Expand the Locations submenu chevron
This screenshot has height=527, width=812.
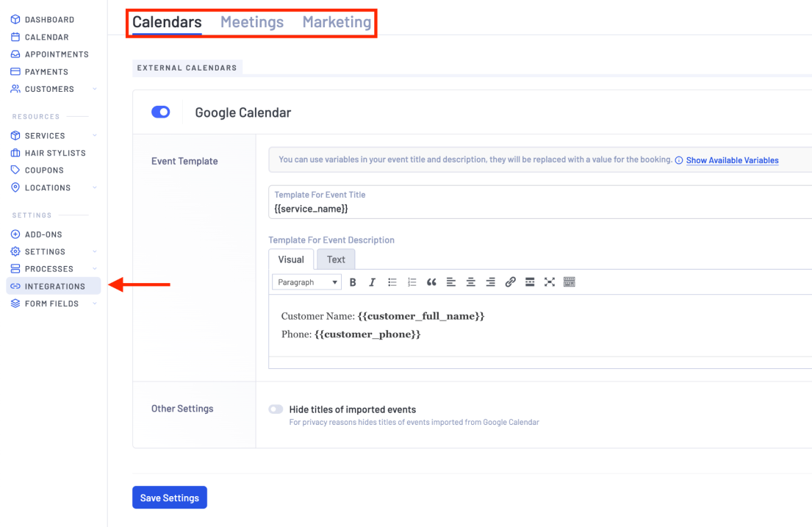pyautogui.click(x=95, y=187)
